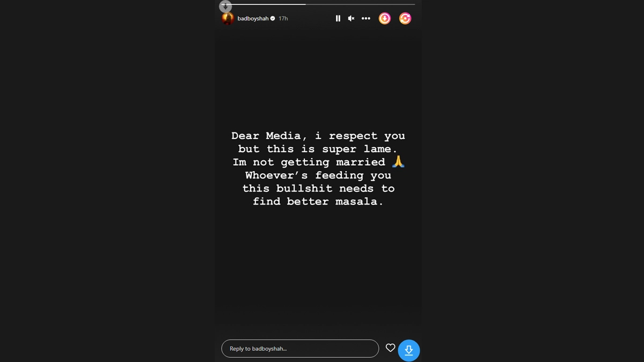Like the story with the heart icon
Screen dimensions: 644x362
391,348
